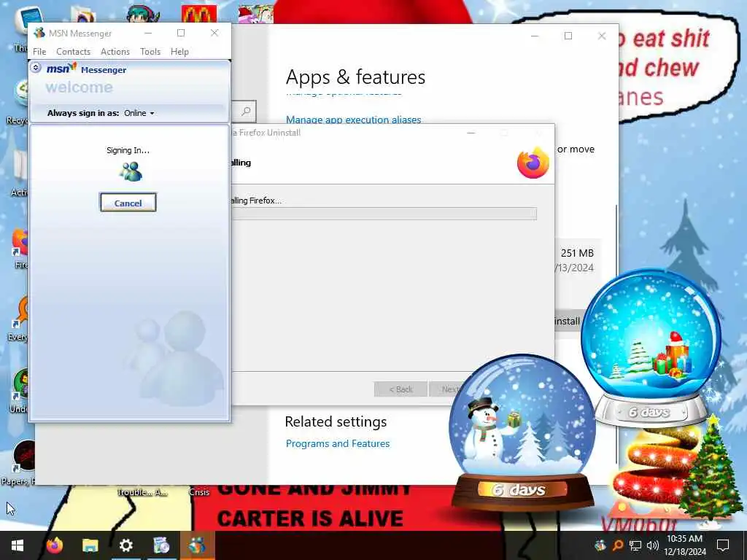Viewport: 747px width, 560px height.
Task: Click the Signing In buddies animation icon
Action: click(131, 172)
